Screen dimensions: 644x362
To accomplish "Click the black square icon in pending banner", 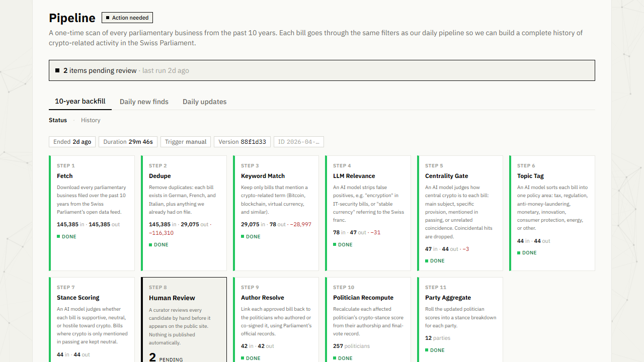I will click(57, 70).
